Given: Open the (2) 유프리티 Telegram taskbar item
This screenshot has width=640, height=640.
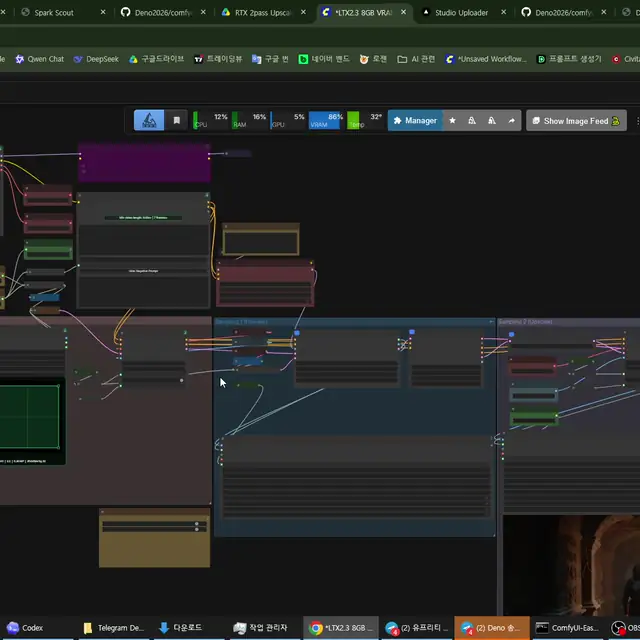Looking at the screenshot, I should point(416,628).
